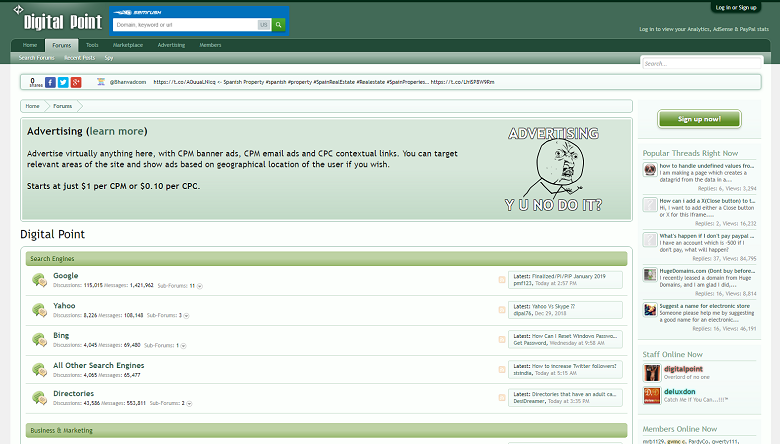
Task: Open RSS feed icon for Google forum
Action: (x=502, y=280)
